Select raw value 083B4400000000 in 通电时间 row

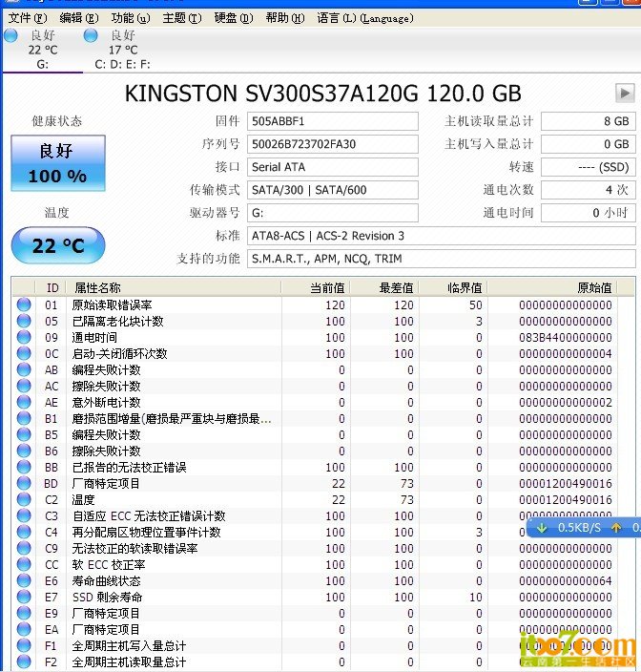pyautogui.click(x=566, y=338)
